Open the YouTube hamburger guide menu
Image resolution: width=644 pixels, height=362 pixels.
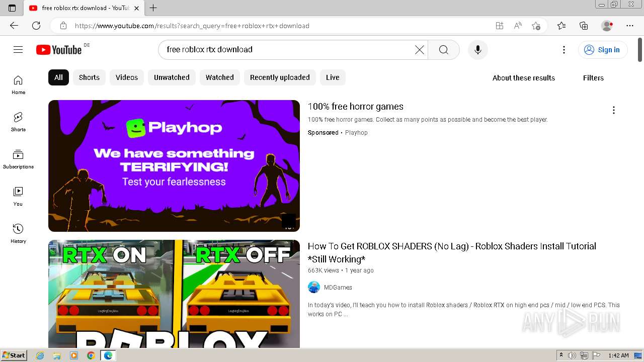point(18,49)
